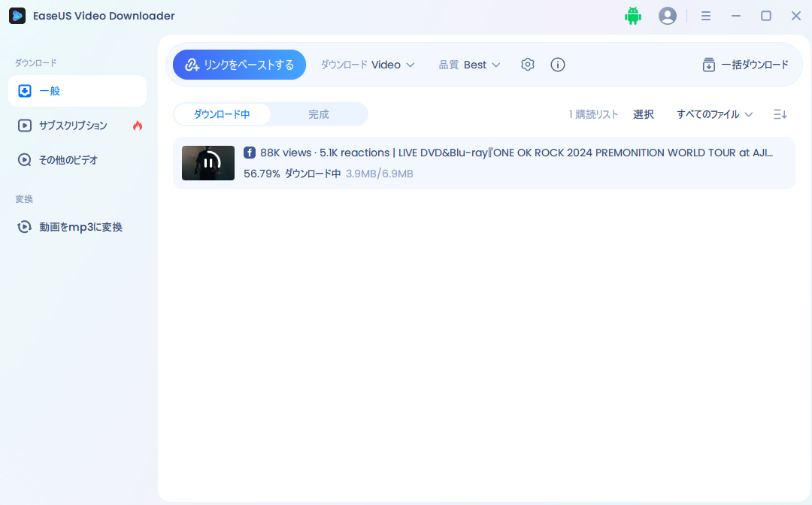Image resolution: width=812 pixels, height=505 pixels.
Task: Open the settings gear icon
Action: click(x=528, y=65)
